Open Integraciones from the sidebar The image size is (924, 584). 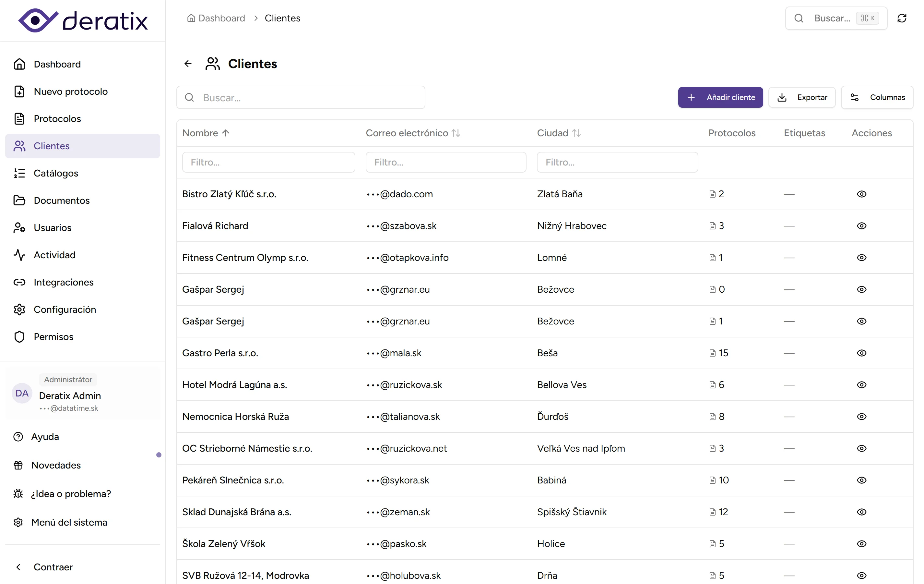(x=63, y=282)
